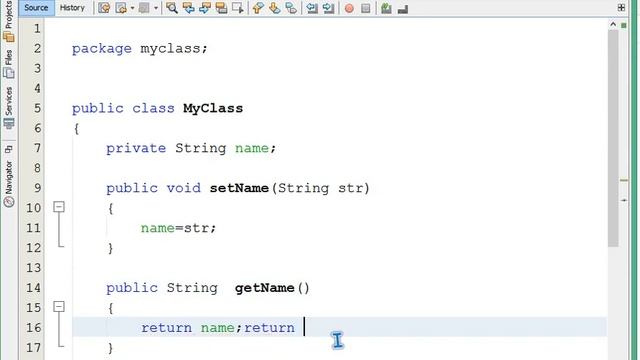
Task: Click the 'private' keyword on line 7
Action: click(x=136, y=149)
